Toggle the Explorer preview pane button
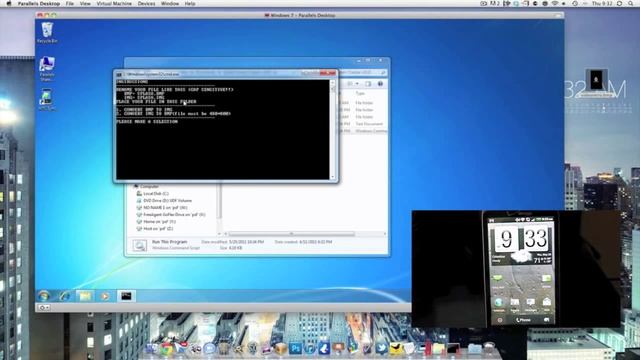Image resolution: width=640 pixels, height=360 pixels. 368,84
